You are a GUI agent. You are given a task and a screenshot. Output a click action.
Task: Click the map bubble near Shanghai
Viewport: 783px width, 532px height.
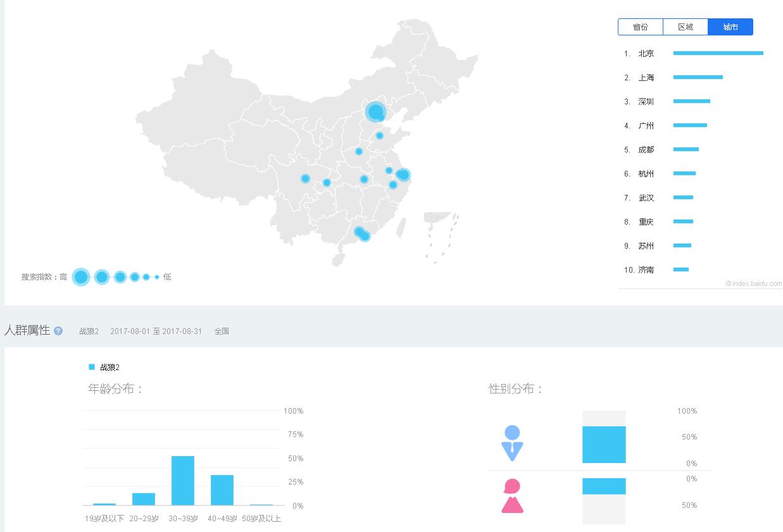pos(403,174)
